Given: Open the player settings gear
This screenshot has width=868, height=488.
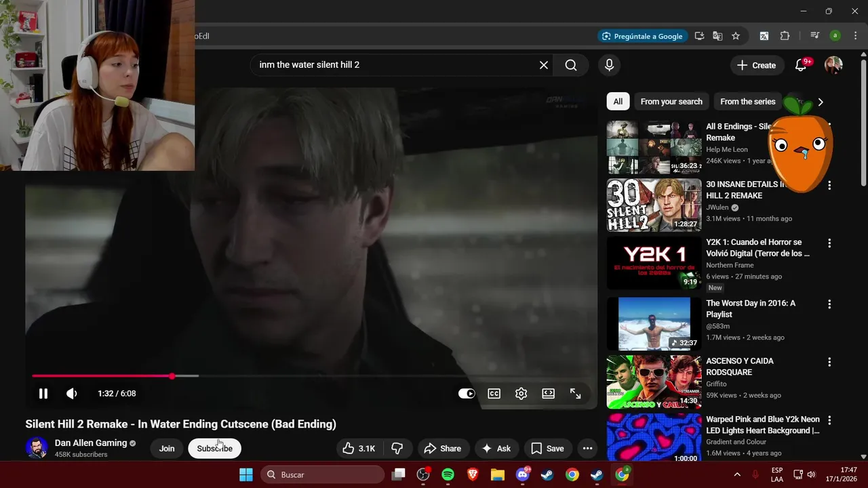Looking at the screenshot, I should click(521, 394).
